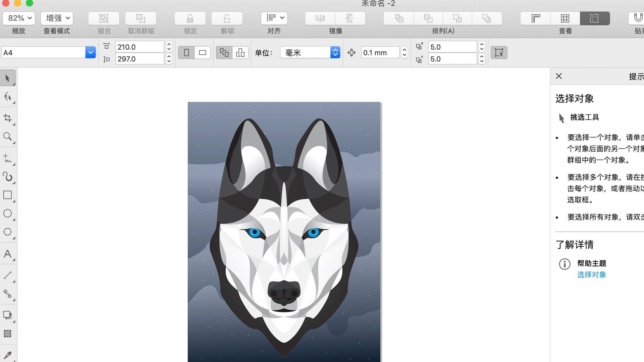Select the Zoom magnifier tool
The height and width of the screenshot is (362, 644).
tap(8, 136)
